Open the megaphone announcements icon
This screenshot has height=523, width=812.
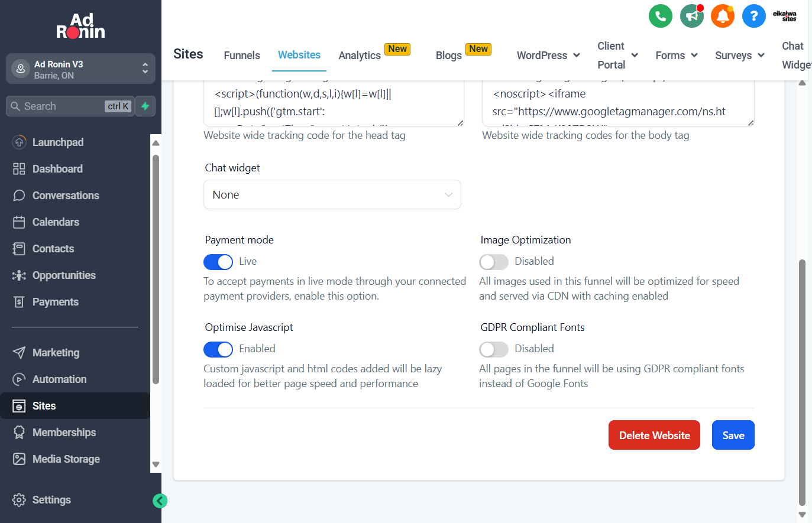coord(692,16)
